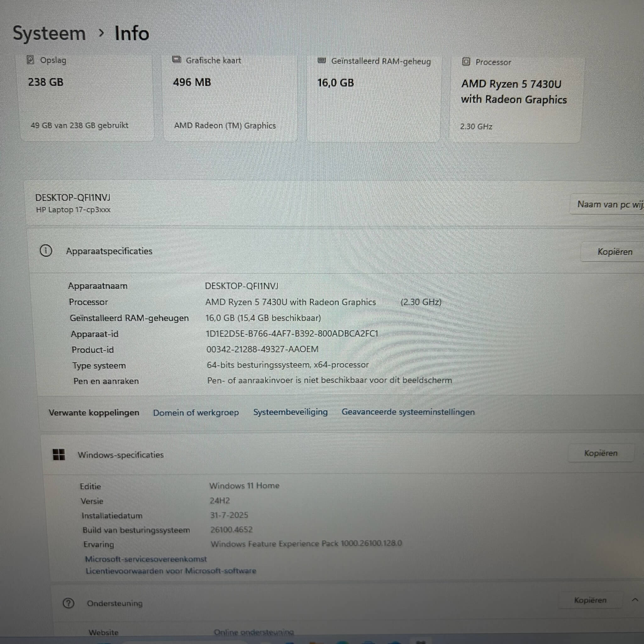Click the version value 24H2
This screenshot has width=644, height=644.
(220, 500)
